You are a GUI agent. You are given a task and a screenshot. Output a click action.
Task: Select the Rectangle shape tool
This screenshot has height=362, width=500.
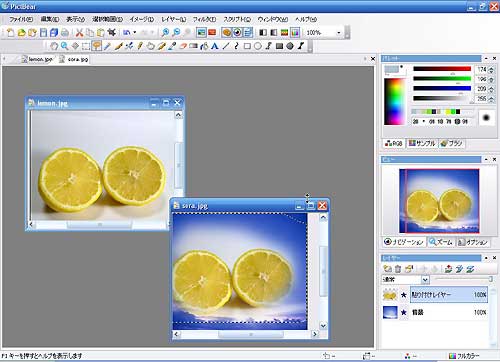pyautogui.click(x=247, y=46)
